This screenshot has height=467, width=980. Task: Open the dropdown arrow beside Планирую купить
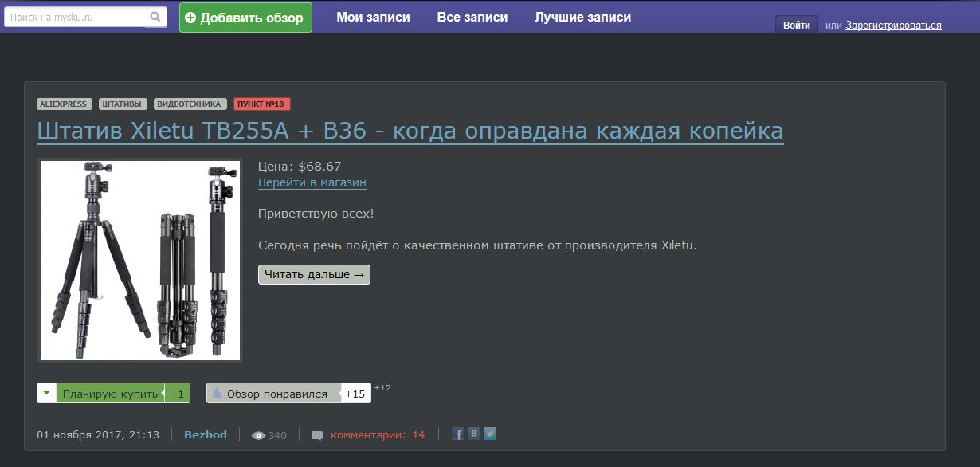coord(47,392)
